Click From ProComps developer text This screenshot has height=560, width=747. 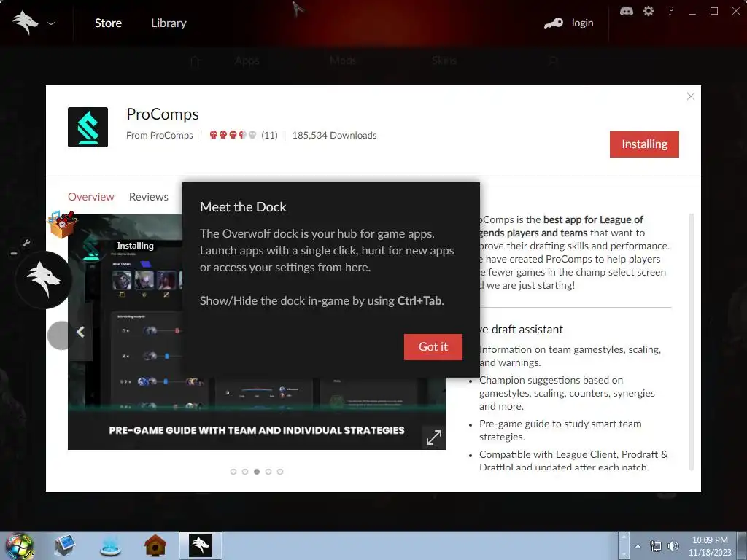(x=160, y=135)
